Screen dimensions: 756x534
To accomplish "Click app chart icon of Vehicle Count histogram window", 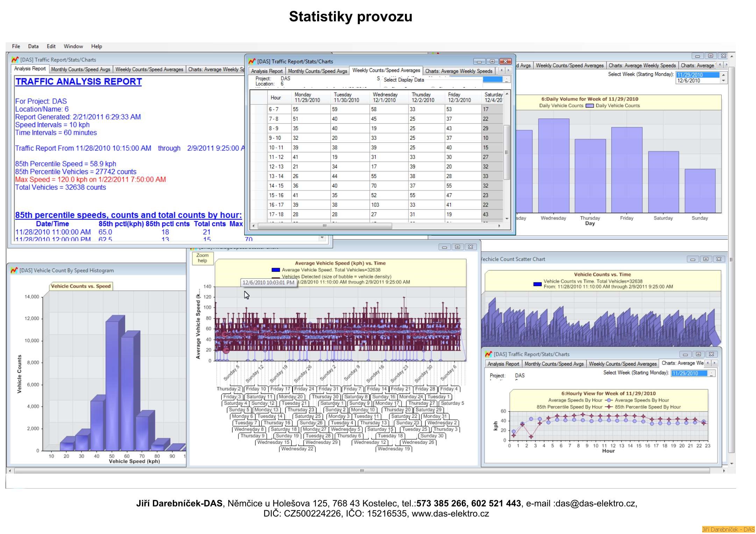I will [14, 270].
